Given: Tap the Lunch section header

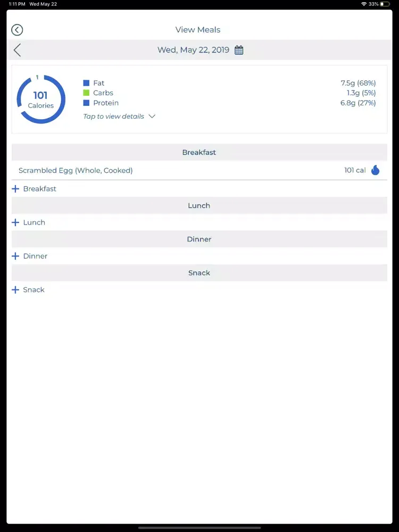Looking at the screenshot, I should [199, 205].
